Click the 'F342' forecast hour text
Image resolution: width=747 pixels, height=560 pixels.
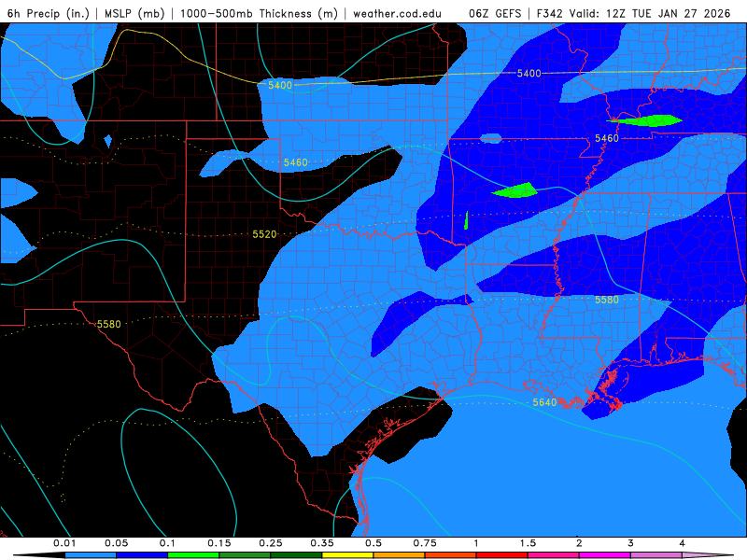coord(550,13)
